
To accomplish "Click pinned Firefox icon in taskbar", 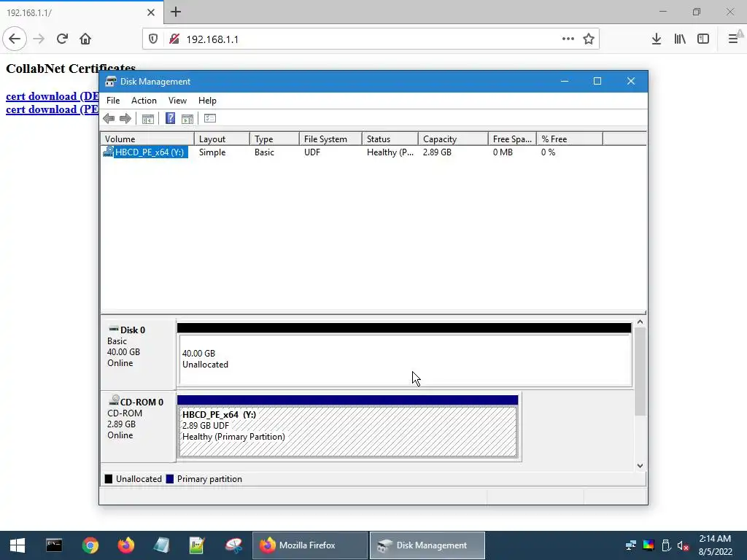I will pyautogui.click(x=125, y=545).
